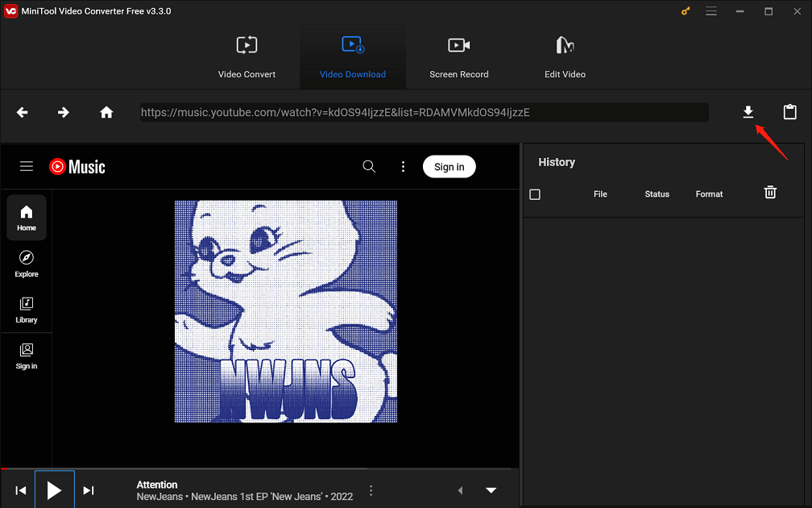
Task: Open Explore in YouTube Music sidebar
Action: (x=27, y=264)
